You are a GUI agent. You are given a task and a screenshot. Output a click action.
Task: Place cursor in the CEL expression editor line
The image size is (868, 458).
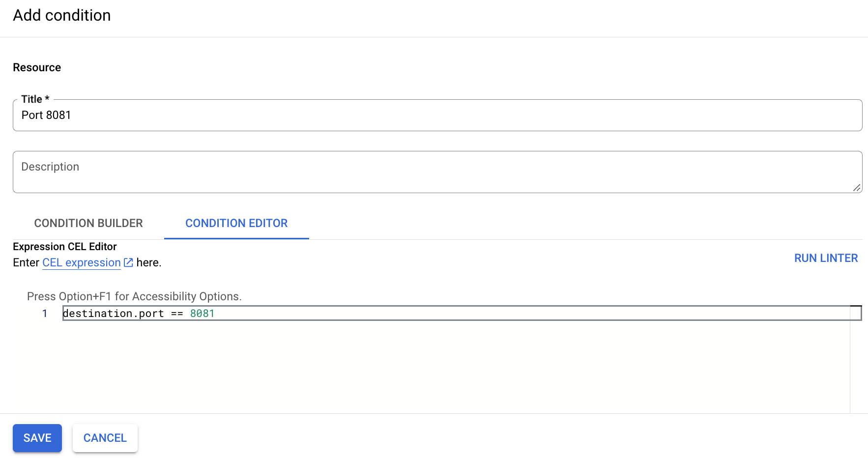344,313
